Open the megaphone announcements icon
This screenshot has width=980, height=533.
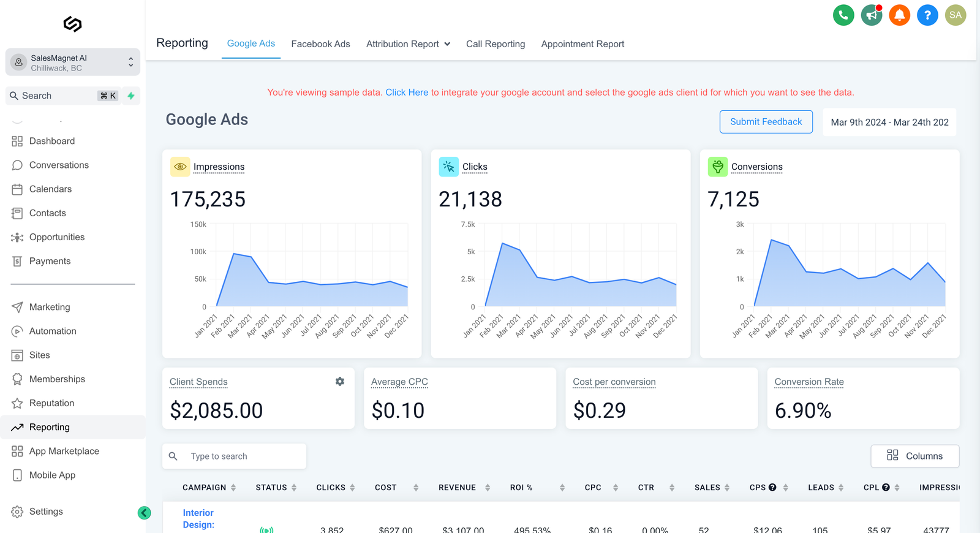click(x=872, y=15)
